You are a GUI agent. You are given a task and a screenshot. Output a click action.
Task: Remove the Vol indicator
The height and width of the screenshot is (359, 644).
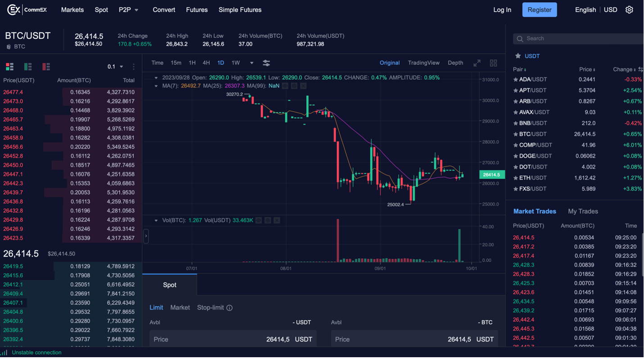point(277,220)
